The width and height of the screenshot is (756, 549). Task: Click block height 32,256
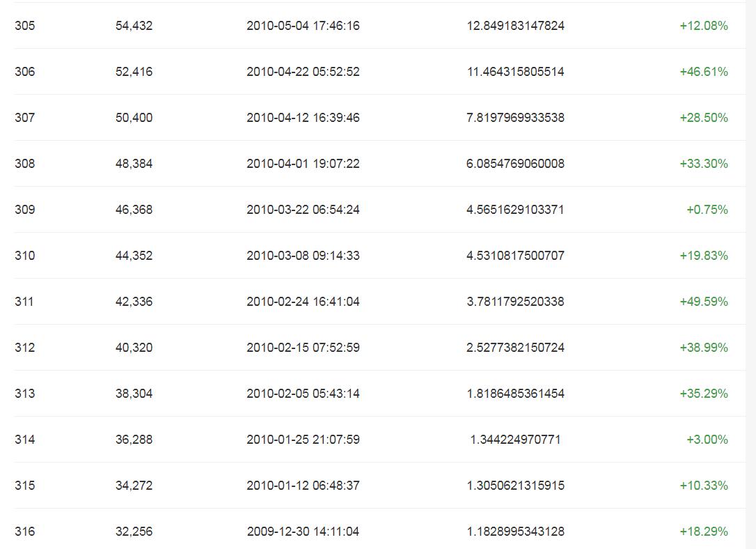(x=134, y=532)
